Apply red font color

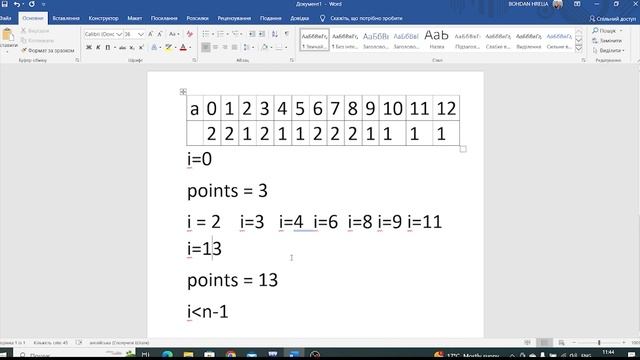pos(183,48)
